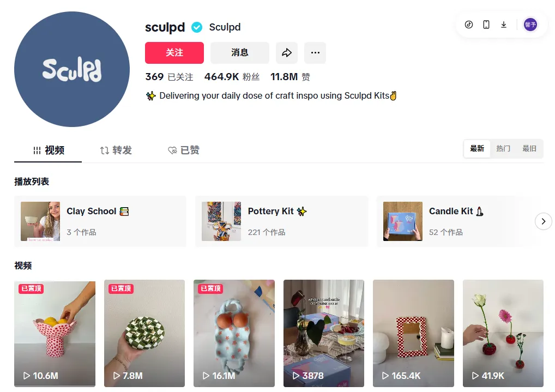Play the pinned video with 16.1M views
Image resolution: width=555 pixels, height=392 pixels.
(x=234, y=333)
